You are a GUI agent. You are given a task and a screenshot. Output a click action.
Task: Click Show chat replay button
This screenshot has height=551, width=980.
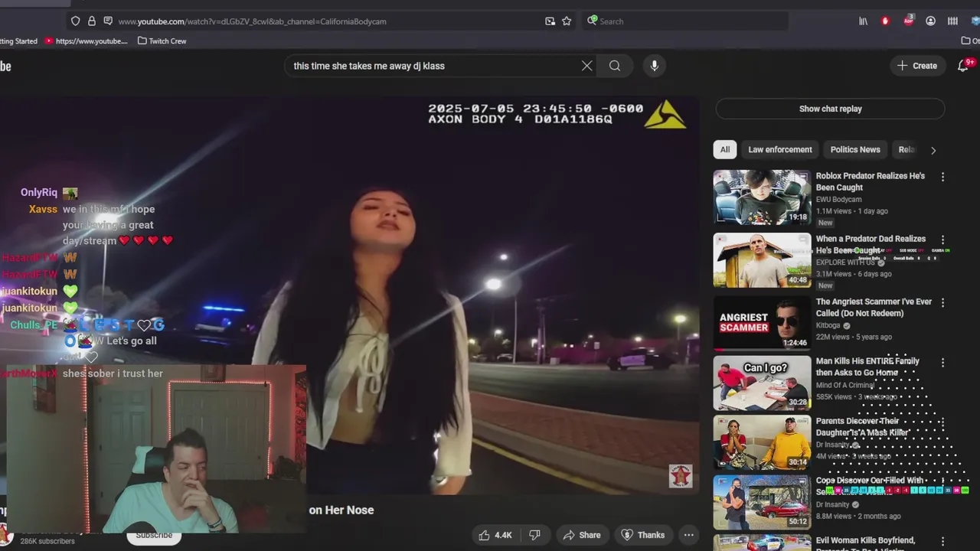[830, 109]
